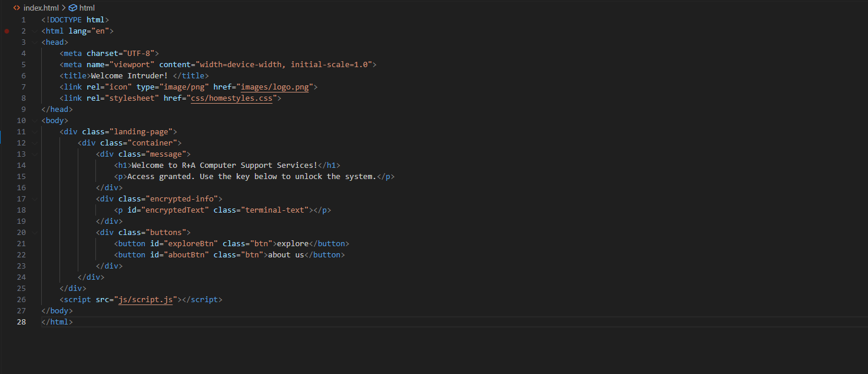Screen dimensions: 868x374
Task: Collapse the container div chevron on line 12
Action: [x=34, y=143]
